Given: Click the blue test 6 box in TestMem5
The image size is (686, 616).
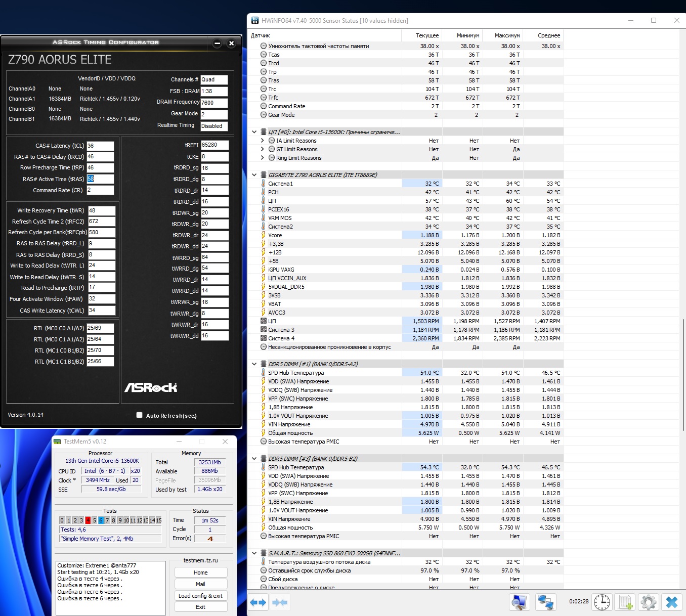Looking at the screenshot, I should [101, 520].
